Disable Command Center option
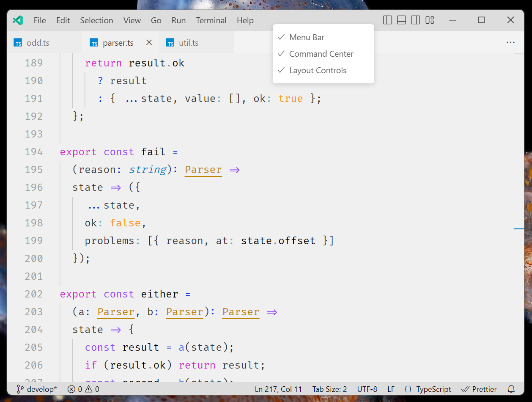This screenshot has width=532, height=402. 321,54
